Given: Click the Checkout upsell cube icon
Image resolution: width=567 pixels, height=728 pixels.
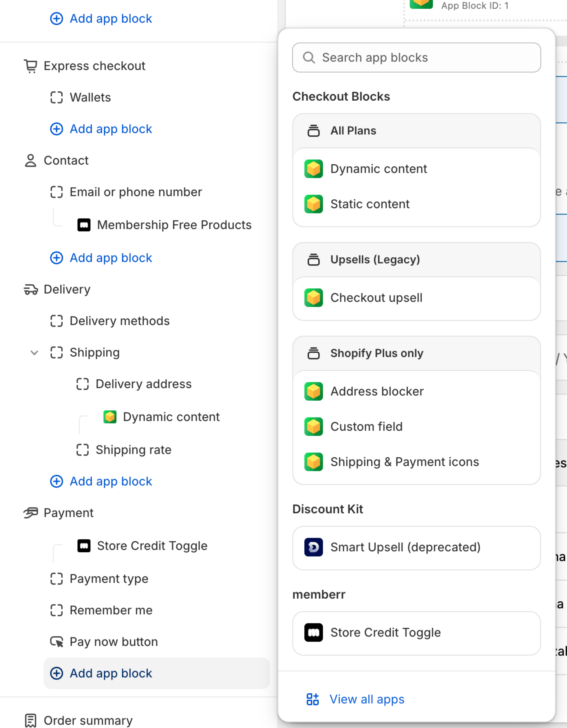Looking at the screenshot, I should click(313, 298).
